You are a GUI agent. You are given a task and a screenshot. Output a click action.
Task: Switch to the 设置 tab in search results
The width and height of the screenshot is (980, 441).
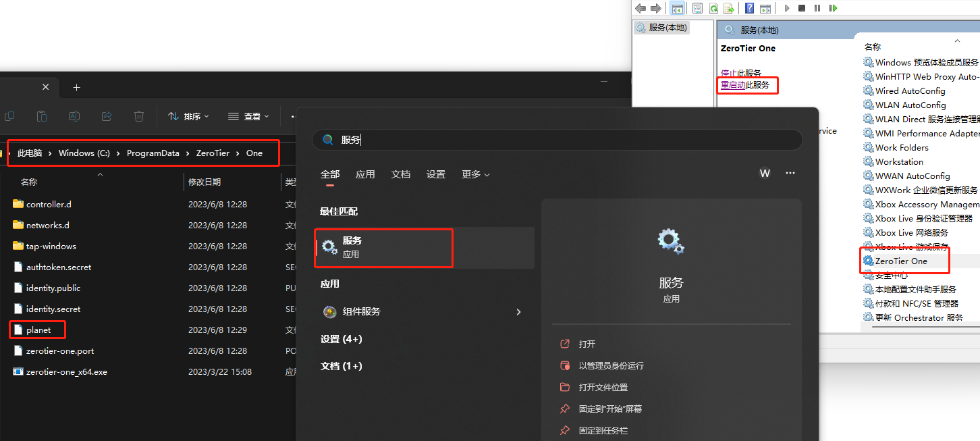pyautogui.click(x=436, y=174)
